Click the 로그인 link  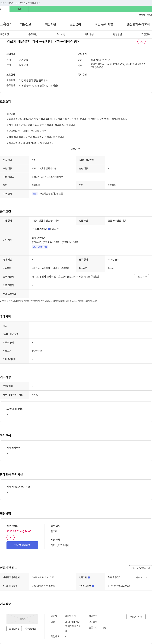click(x=142, y=15)
